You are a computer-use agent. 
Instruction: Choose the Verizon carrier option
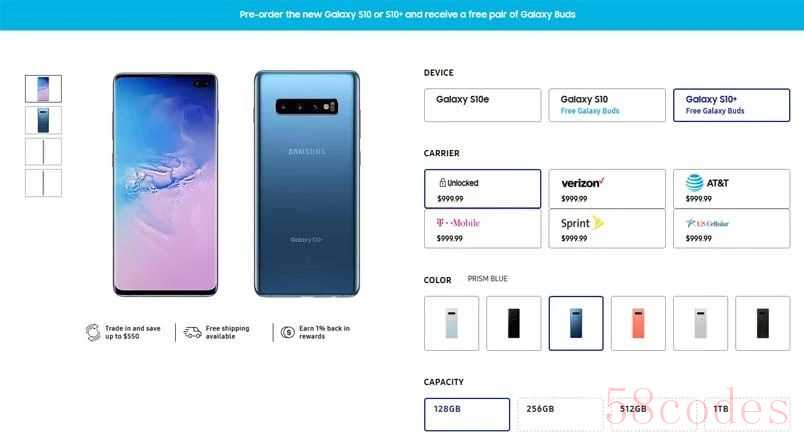(607, 189)
